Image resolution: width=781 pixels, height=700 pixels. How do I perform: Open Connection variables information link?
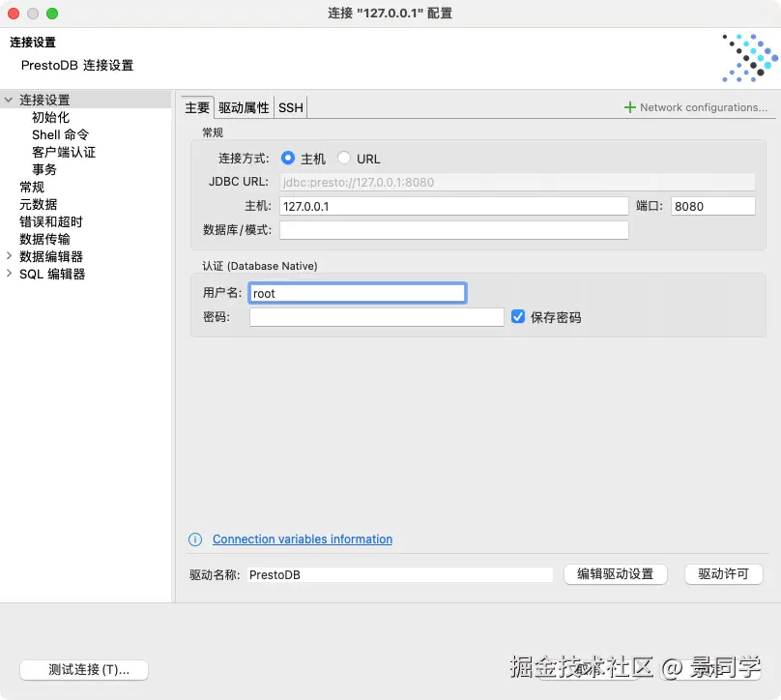point(303,540)
